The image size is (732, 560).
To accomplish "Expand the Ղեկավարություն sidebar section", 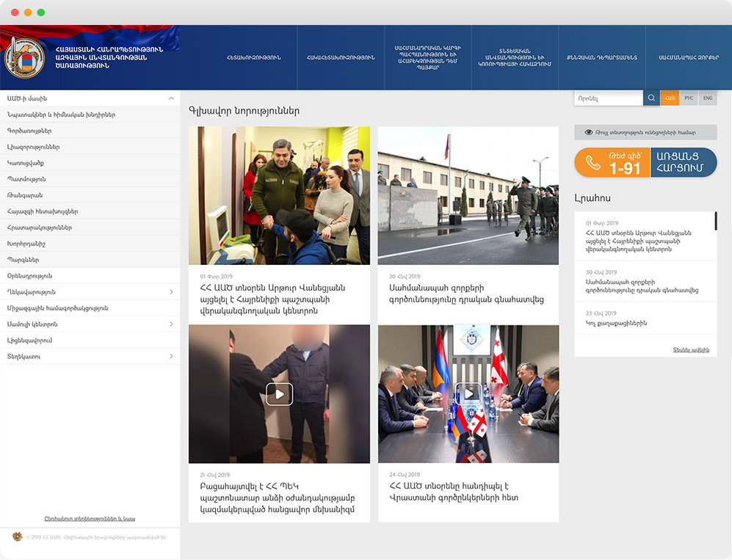I will pos(171,292).
